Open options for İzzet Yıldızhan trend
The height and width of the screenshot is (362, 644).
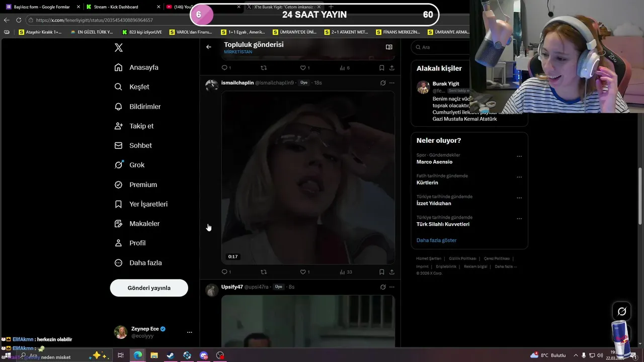[x=519, y=198]
